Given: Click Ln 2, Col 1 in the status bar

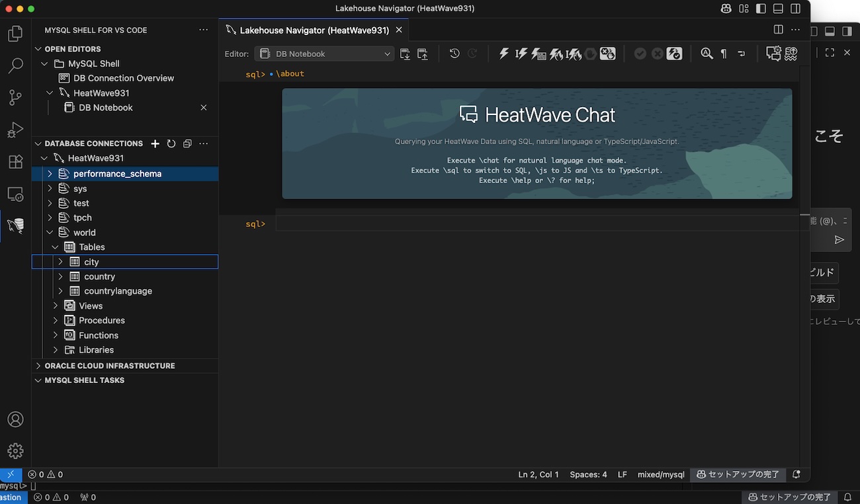Looking at the screenshot, I should tap(538, 474).
